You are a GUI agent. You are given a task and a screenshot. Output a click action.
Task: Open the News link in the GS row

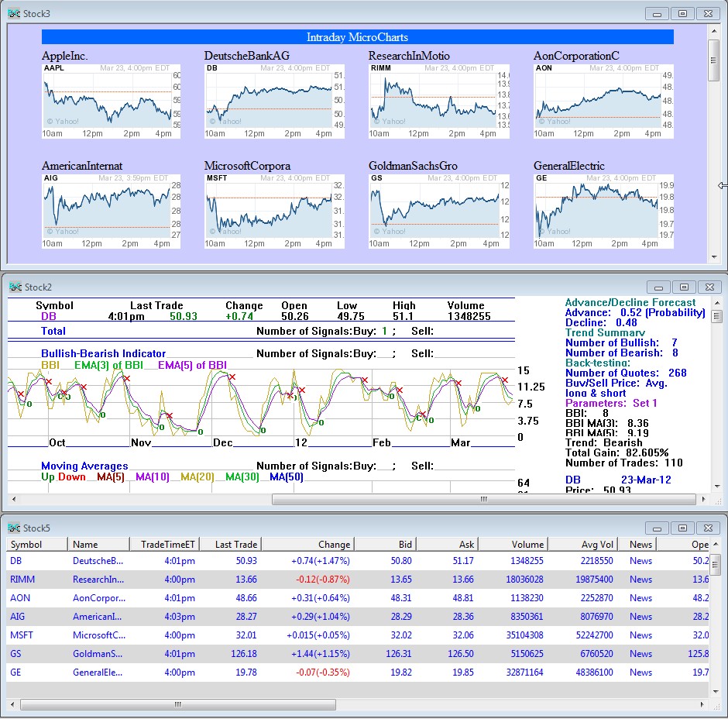(x=640, y=654)
